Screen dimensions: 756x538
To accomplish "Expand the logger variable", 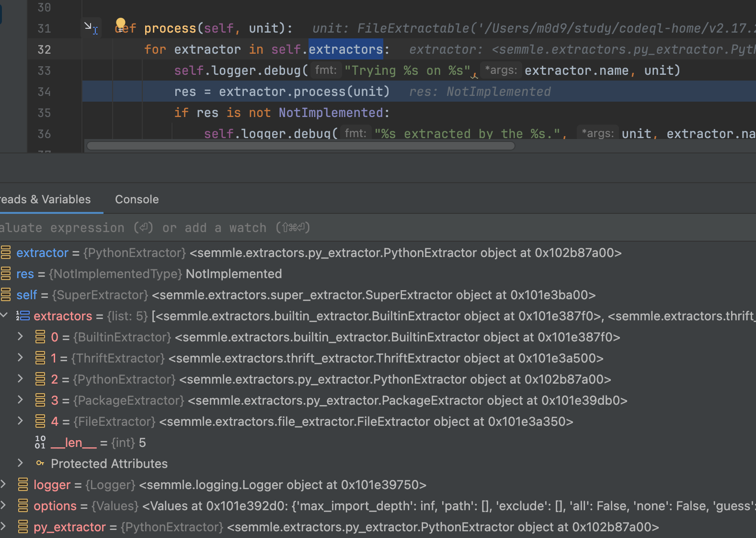I will pyautogui.click(x=3, y=484).
